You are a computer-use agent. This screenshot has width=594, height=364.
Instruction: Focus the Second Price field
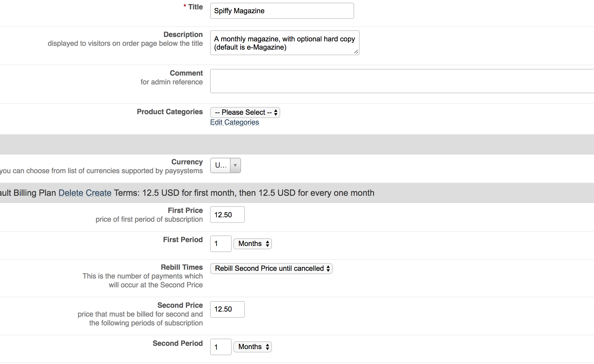(227, 309)
